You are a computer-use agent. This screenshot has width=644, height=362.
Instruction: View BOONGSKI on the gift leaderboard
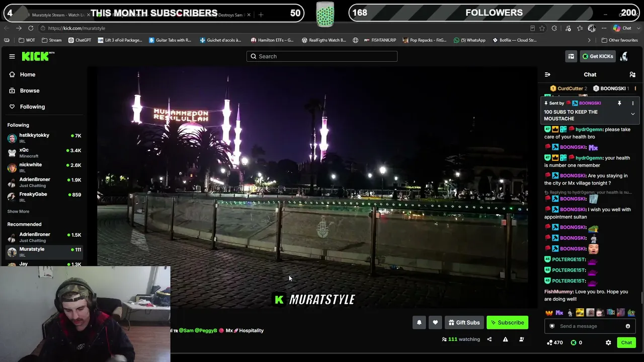[x=611, y=88]
